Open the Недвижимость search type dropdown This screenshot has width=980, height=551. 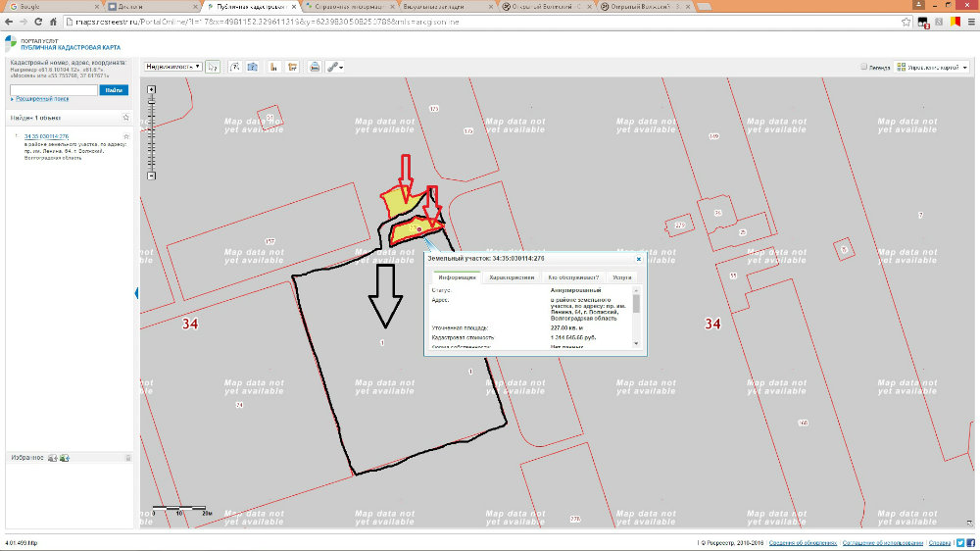coord(172,67)
